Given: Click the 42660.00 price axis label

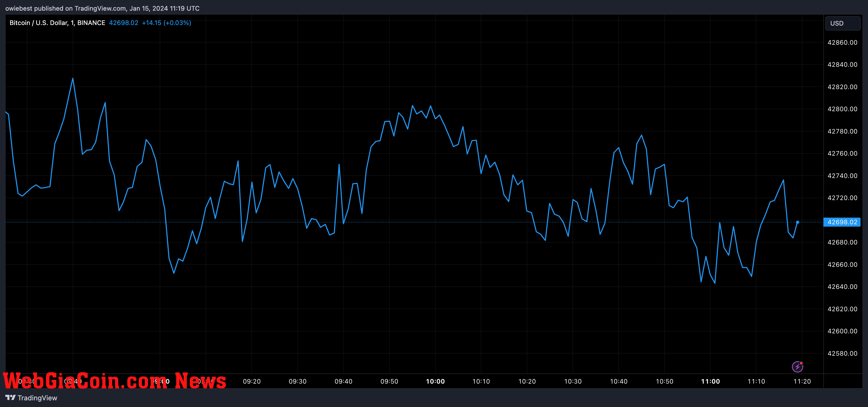Looking at the screenshot, I should 842,264.
